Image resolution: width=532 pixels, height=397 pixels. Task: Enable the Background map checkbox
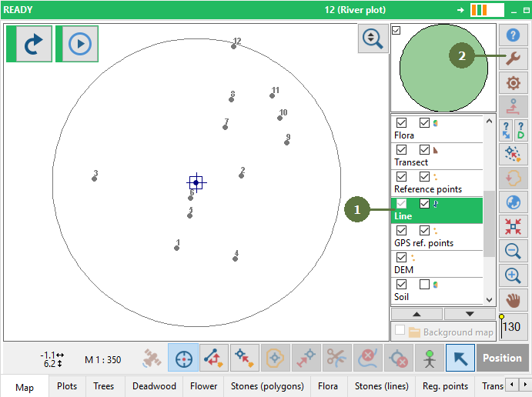point(400,330)
